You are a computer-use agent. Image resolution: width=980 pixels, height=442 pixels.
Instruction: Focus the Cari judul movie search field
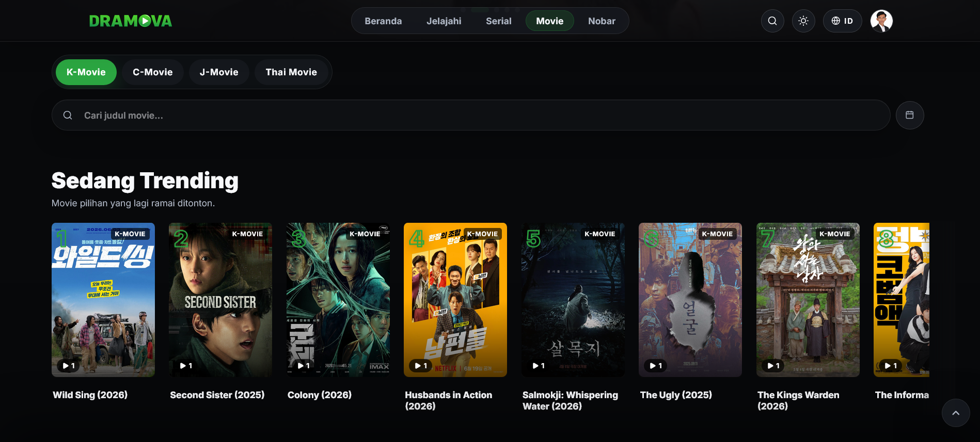[x=471, y=115]
